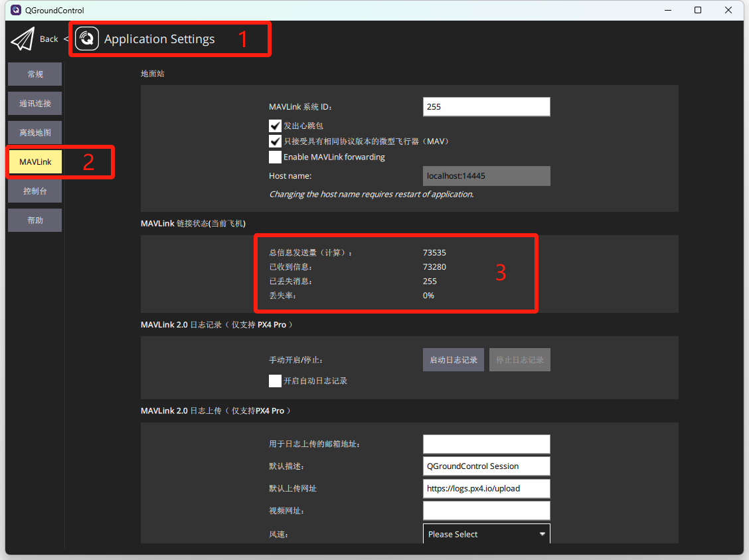This screenshot has height=560, width=749.
Task: Click the 已丢失消息 value 255
Action: (x=430, y=282)
